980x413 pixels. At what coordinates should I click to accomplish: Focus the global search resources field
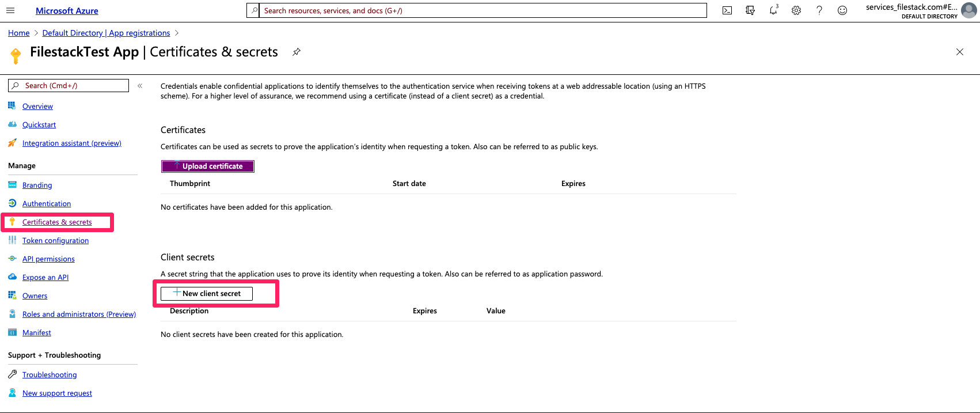477,10
